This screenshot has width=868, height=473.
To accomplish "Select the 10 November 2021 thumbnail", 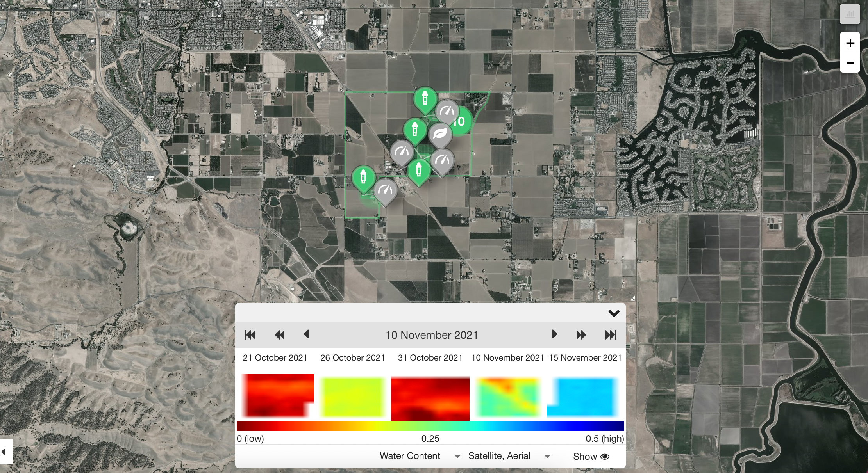I will click(507, 397).
